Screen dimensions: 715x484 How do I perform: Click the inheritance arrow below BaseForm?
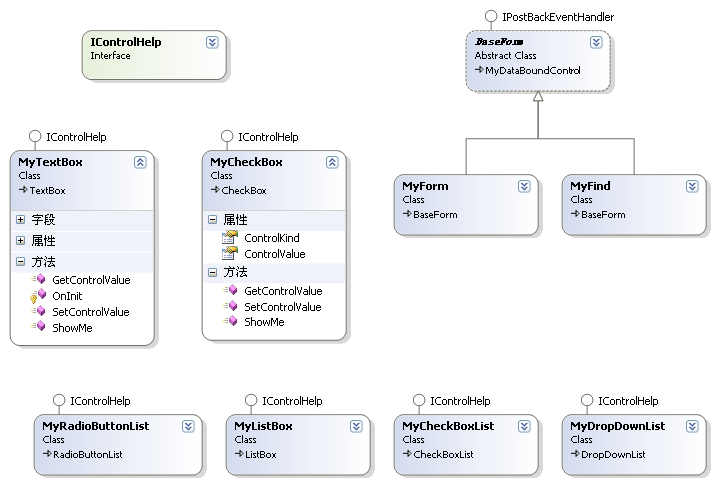pos(537,98)
